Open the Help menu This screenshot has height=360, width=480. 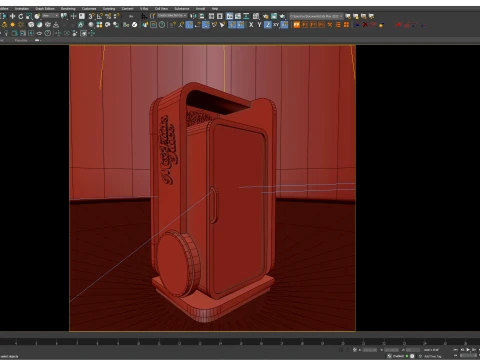[215, 8]
